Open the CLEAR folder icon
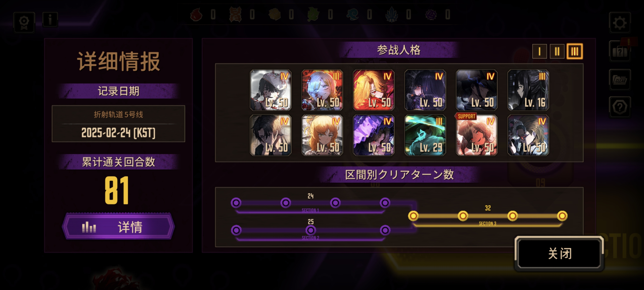Image resolution: width=644 pixels, height=290 pixels. (620, 80)
